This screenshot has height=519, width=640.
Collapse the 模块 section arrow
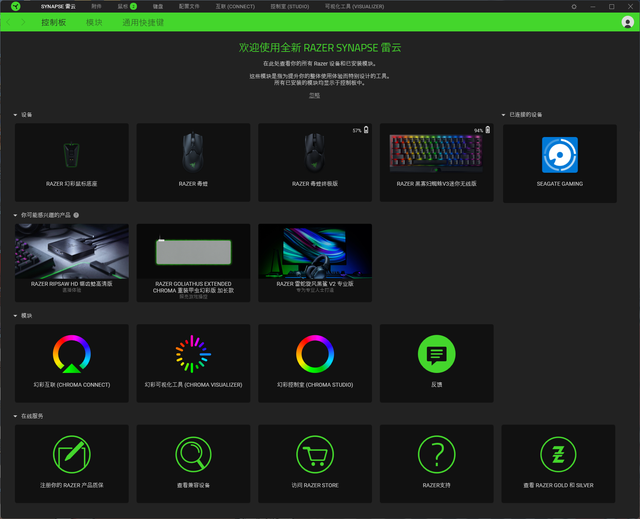tap(15, 315)
